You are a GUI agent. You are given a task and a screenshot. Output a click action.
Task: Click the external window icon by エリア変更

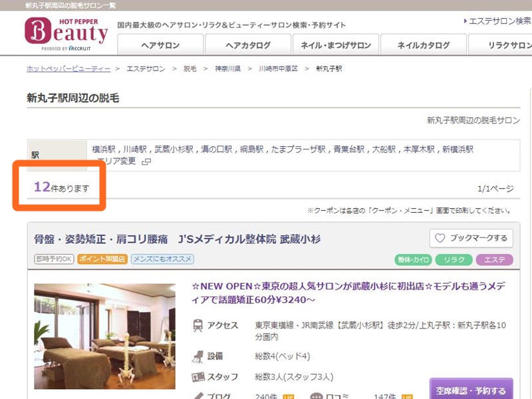pyautogui.click(x=146, y=162)
